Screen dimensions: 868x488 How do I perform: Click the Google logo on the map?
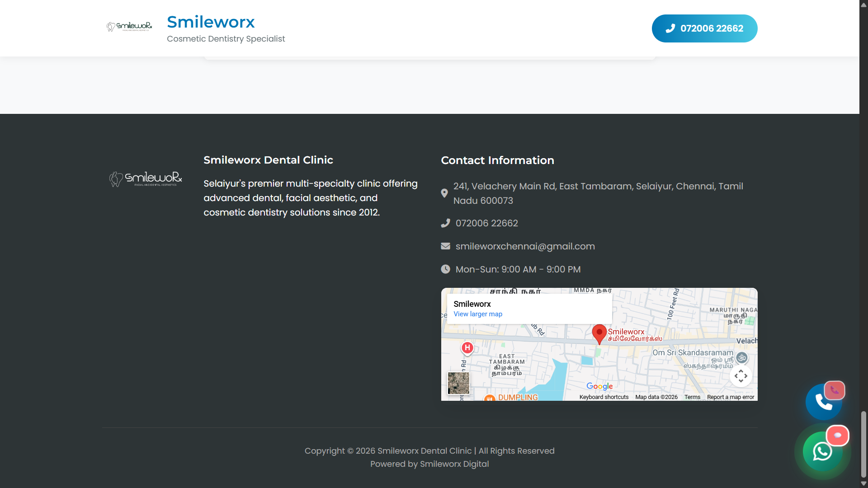599,386
